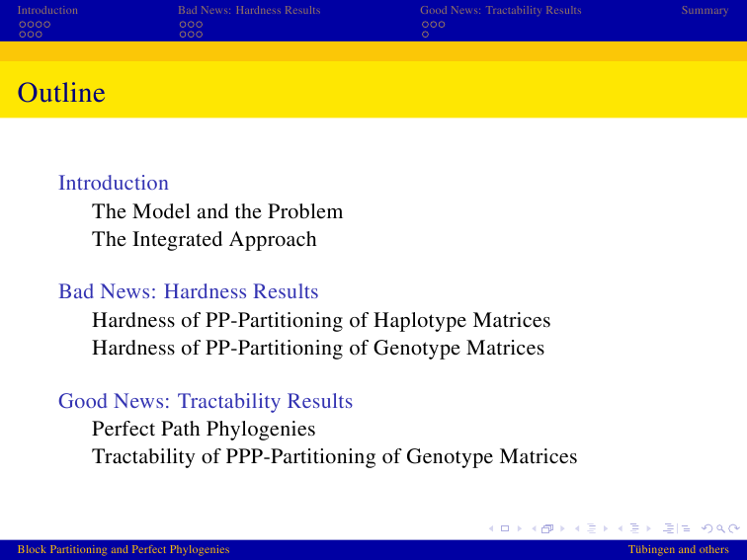Screen dimensions: 747x560
Task: Click the single mini-frame circle under Good News
Action: pos(426,35)
